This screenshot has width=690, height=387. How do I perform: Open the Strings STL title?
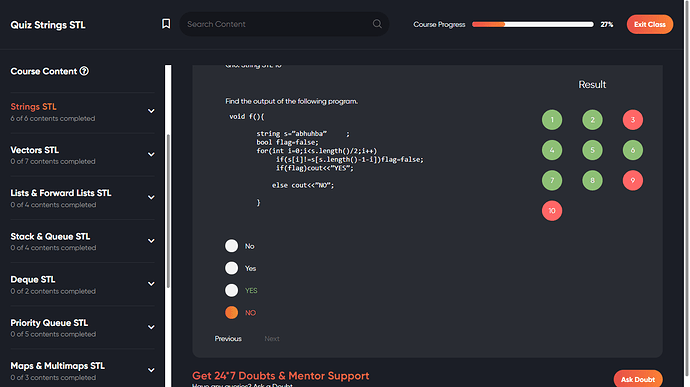33,107
